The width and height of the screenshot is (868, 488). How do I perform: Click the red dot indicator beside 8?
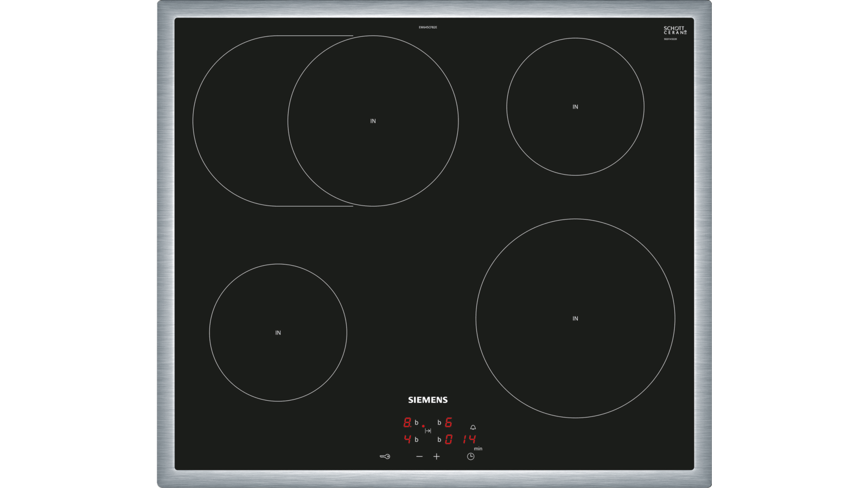423,426
